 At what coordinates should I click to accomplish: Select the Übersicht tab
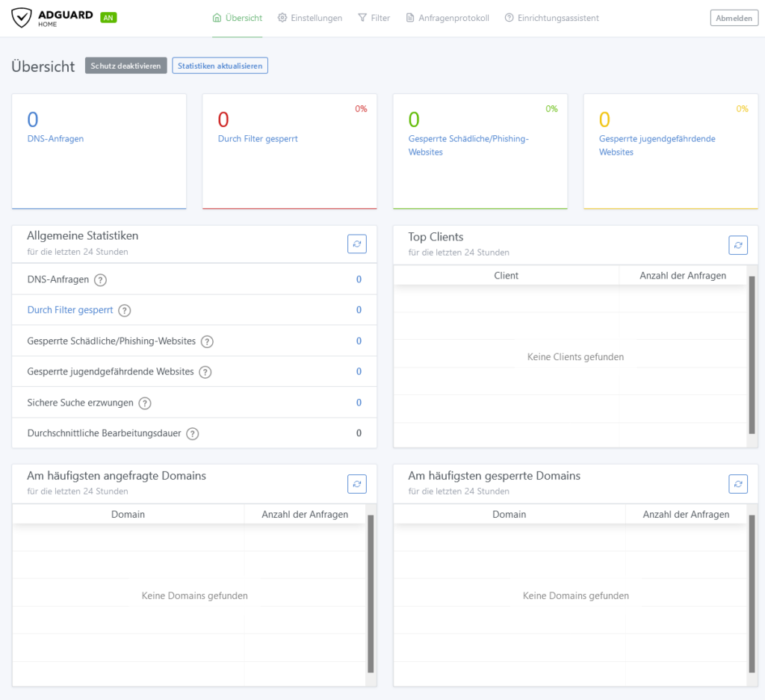click(238, 18)
